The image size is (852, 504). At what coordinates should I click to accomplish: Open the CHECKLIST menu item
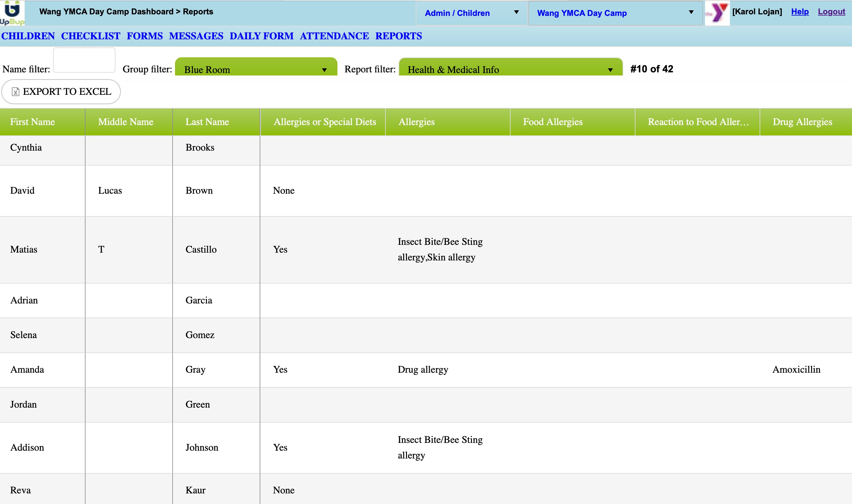point(91,36)
